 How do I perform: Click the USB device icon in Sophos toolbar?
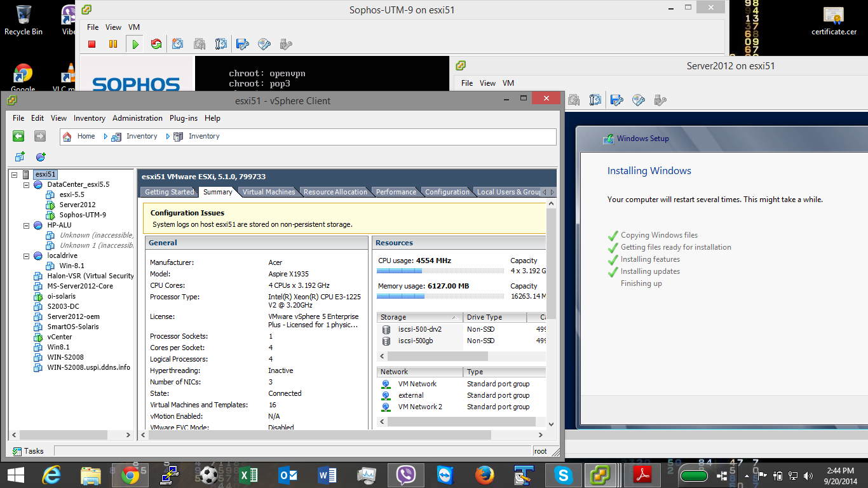(x=286, y=44)
